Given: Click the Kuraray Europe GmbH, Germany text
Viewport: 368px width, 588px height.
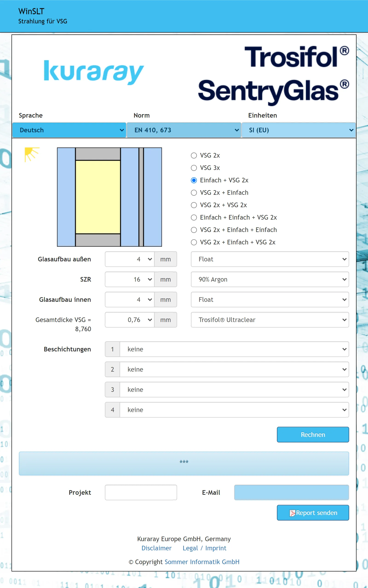Looking at the screenshot, I should [x=184, y=539].
